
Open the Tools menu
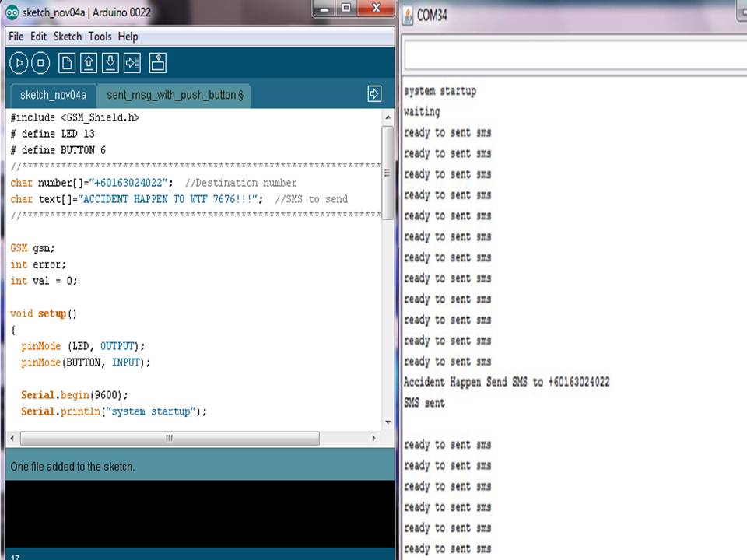coord(100,37)
